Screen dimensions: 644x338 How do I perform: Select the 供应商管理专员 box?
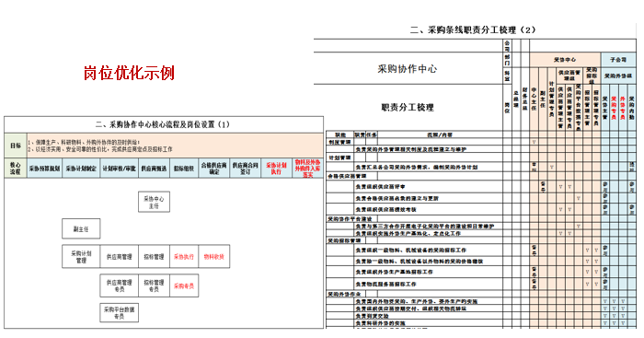click(119, 286)
